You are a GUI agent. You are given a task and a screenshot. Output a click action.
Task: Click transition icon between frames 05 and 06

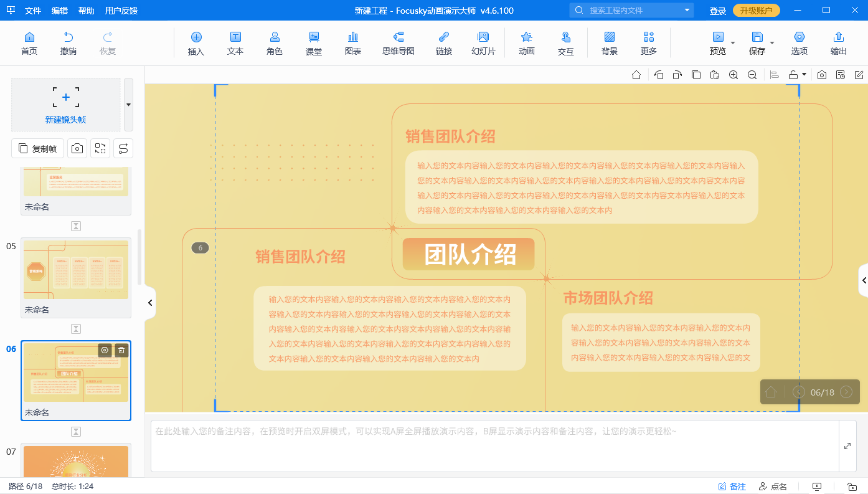(x=76, y=328)
